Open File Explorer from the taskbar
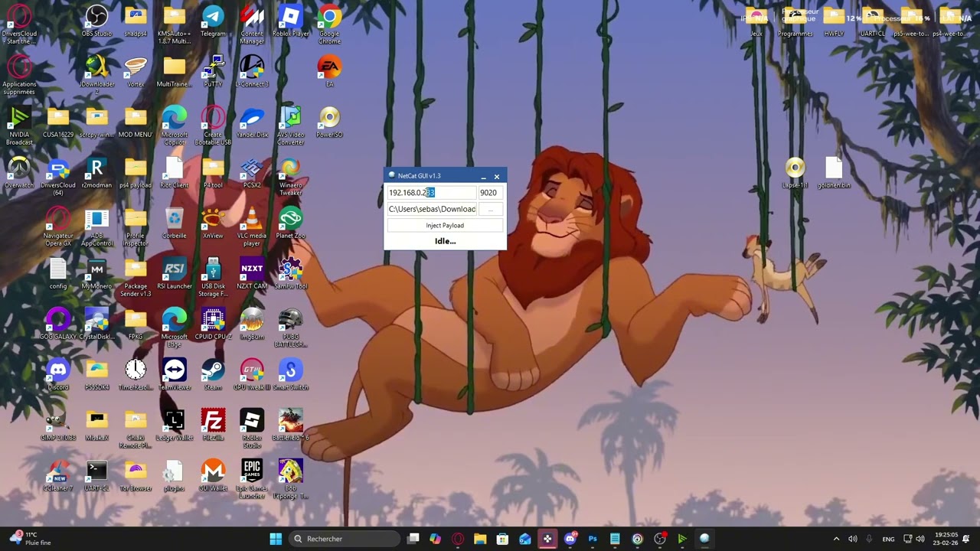 pyautogui.click(x=480, y=539)
